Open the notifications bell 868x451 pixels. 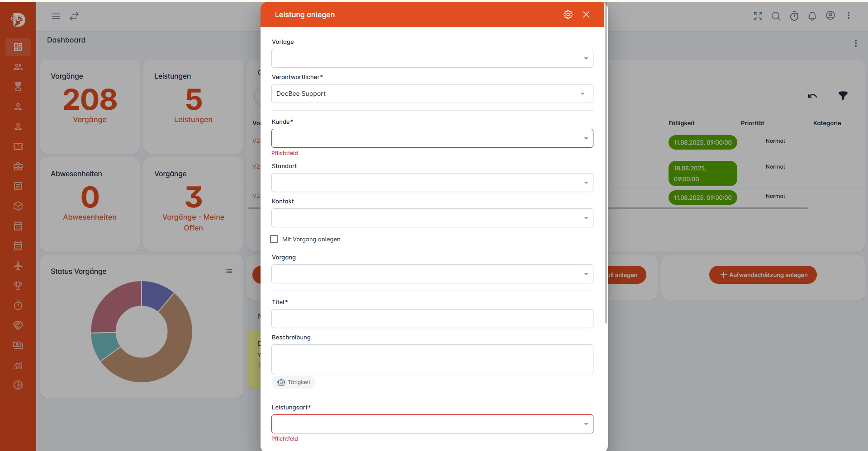click(x=812, y=16)
